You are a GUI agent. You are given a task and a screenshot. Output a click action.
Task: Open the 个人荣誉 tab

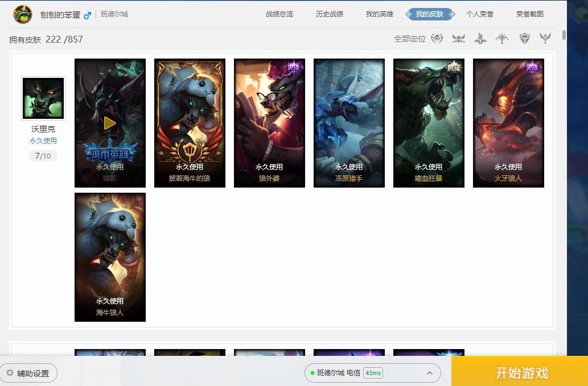click(480, 14)
